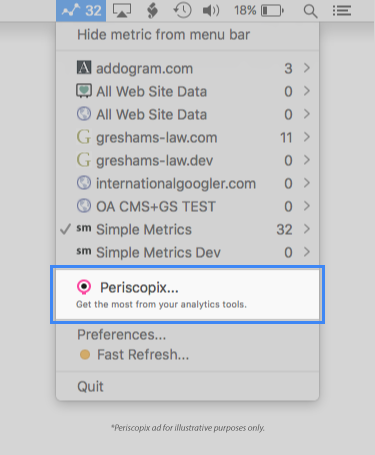The height and width of the screenshot is (455, 375).
Task: Expand the greshams-law.com submenu arrow
Action: pyautogui.click(x=307, y=137)
